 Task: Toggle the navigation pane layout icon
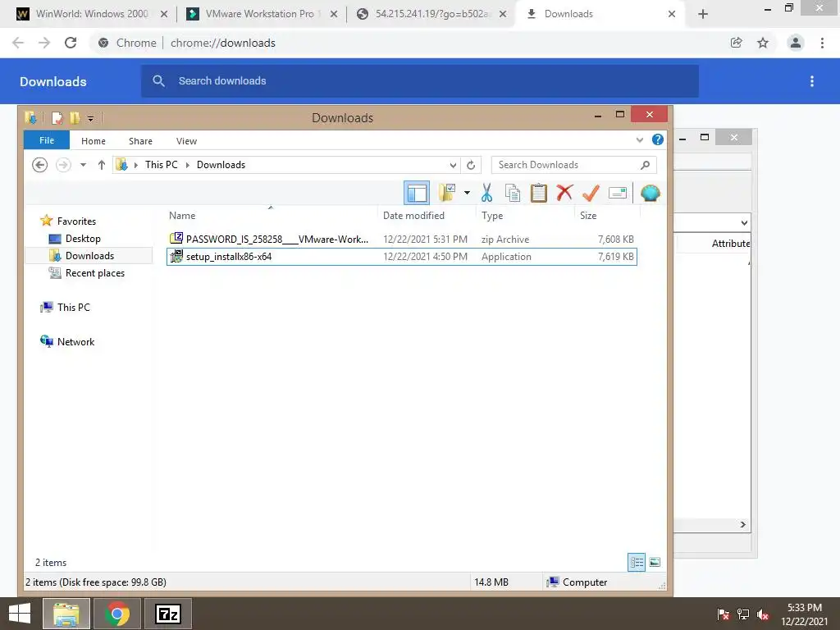(x=416, y=193)
